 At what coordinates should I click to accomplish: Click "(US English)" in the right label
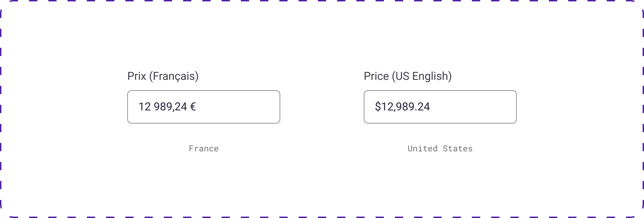[x=422, y=76]
